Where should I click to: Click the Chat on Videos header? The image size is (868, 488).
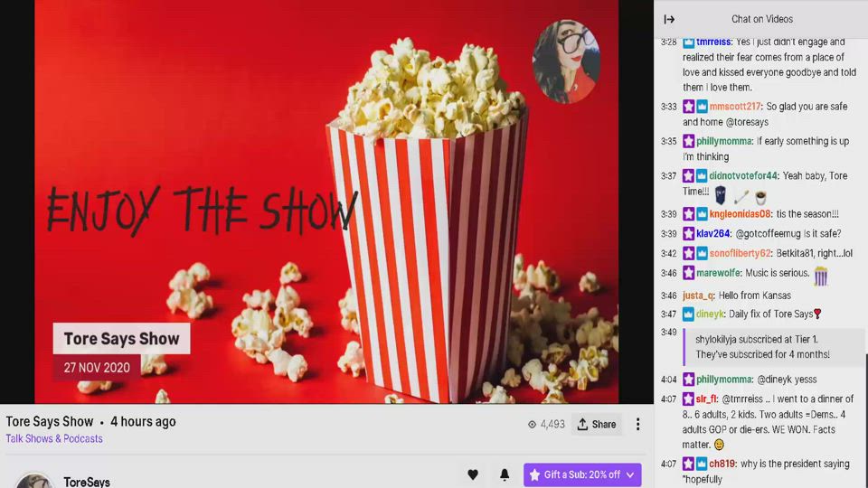[x=761, y=19]
